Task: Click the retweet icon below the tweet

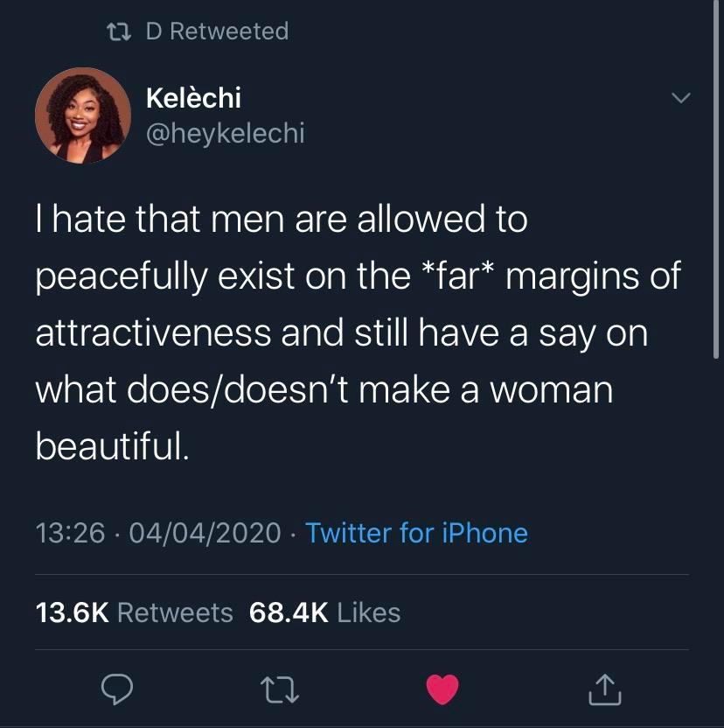Action: [x=280, y=690]
